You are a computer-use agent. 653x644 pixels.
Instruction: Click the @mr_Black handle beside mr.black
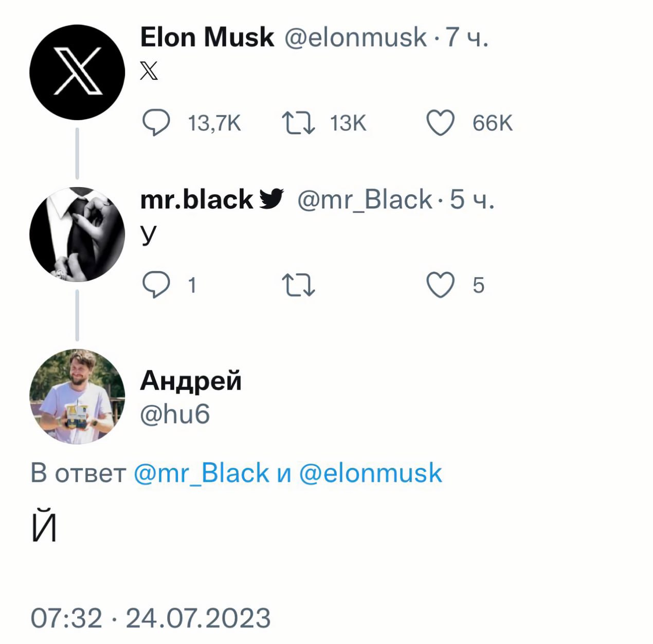[365, 199]
